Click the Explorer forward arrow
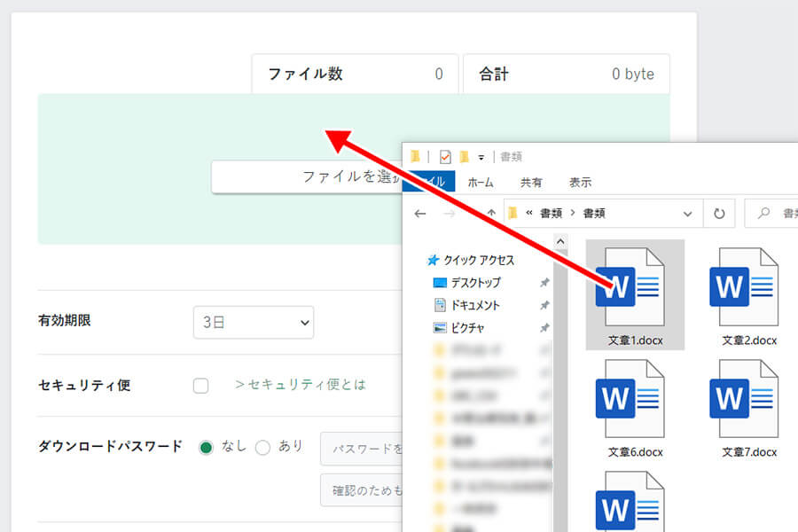Image resolution: width=798 pixels, height=532 pixels. click(450, 214)
